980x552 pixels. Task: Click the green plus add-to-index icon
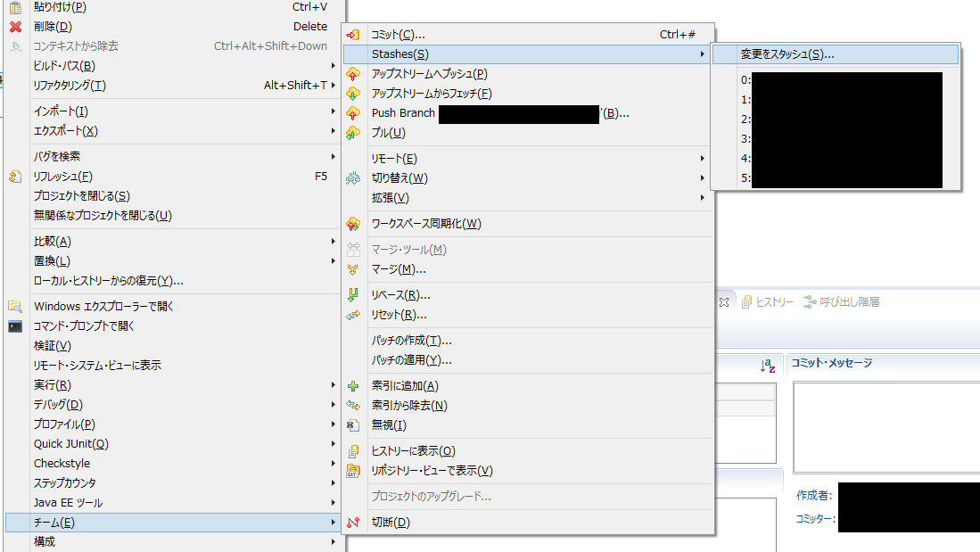pyautogui.click(x=353, y=386)
